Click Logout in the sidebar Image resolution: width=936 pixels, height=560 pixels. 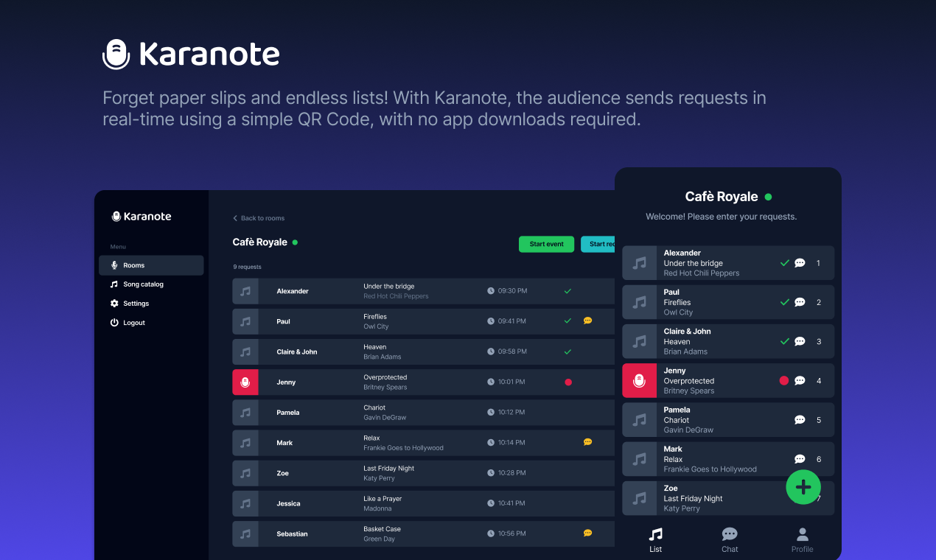click(128, 323)
